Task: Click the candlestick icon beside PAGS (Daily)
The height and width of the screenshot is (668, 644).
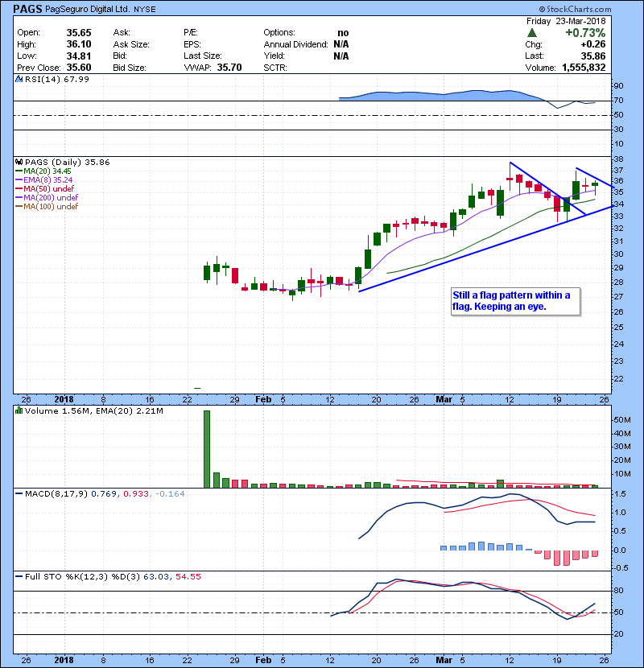Action: [x=19, y=162]
